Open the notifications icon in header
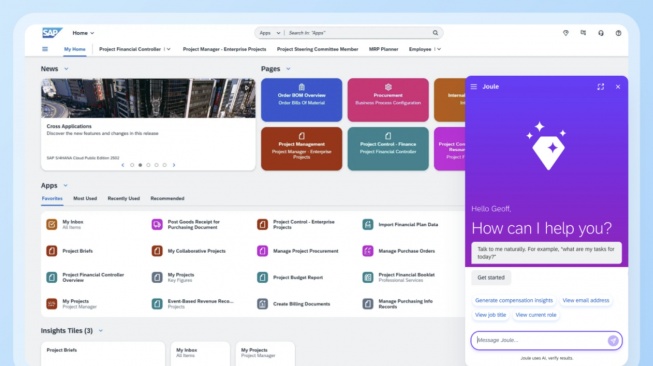 pyautogui.click(x=583, y=33)
